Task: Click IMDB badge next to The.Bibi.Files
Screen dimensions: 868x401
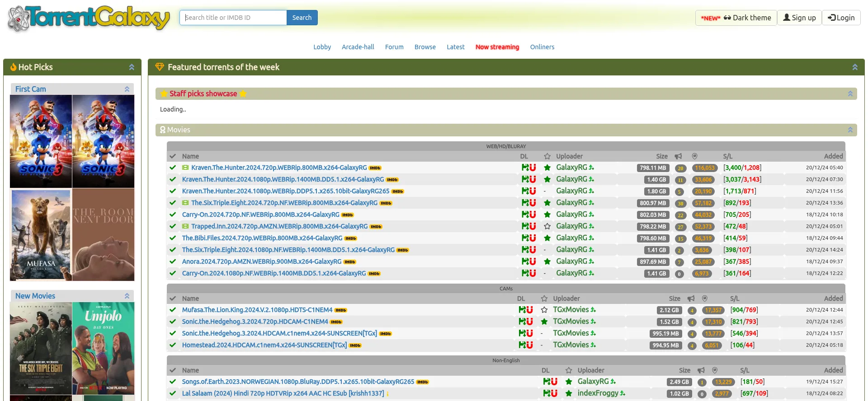Action: click(x=351, y=238)
